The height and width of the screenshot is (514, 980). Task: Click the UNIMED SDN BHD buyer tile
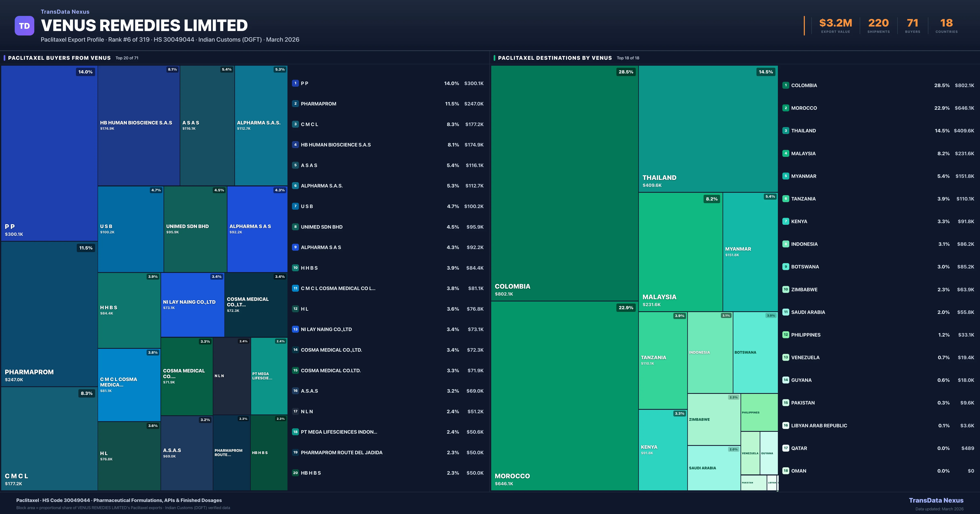[x=195, y=229]
